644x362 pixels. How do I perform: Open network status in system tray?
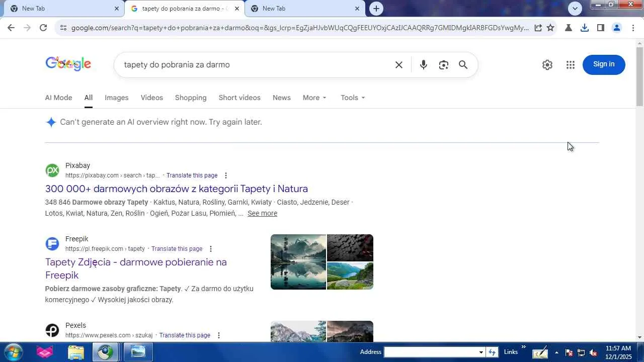(581, 352)
